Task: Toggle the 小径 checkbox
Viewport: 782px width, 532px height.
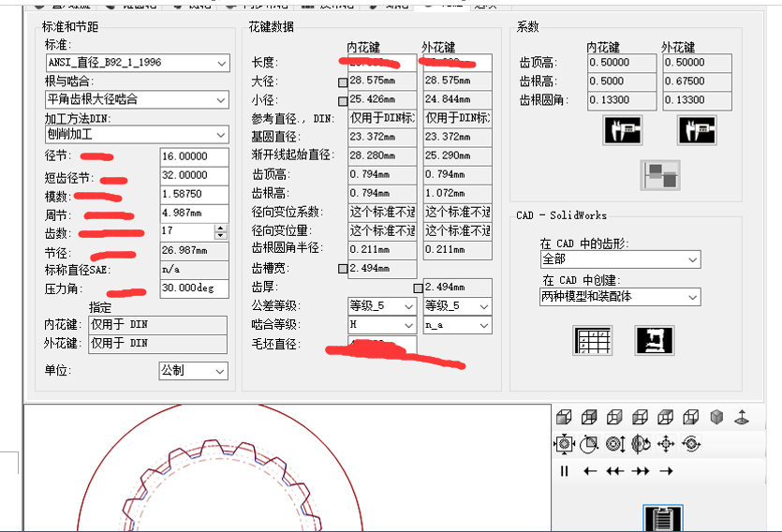Action: tap(343, 101)
